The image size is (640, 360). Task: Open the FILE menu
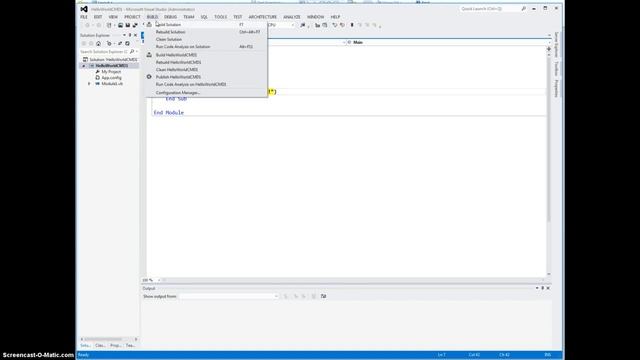pyautogui.click(x=84, y=17)
